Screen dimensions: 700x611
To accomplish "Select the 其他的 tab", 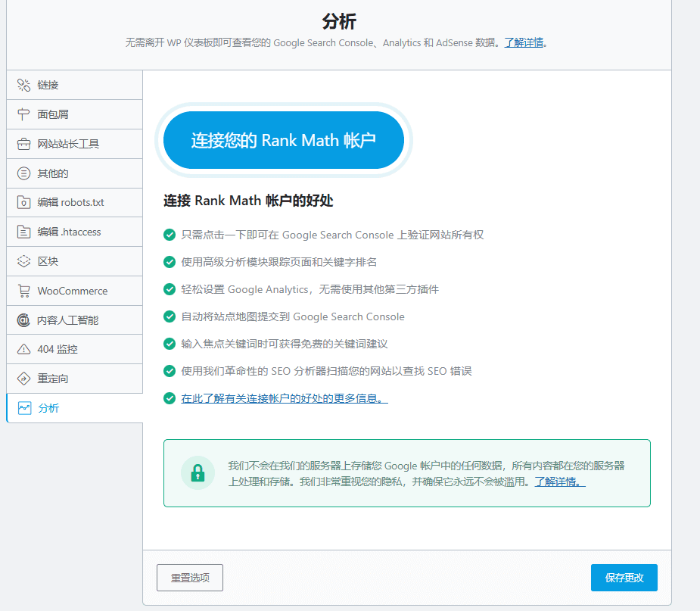I will (75, 173).
